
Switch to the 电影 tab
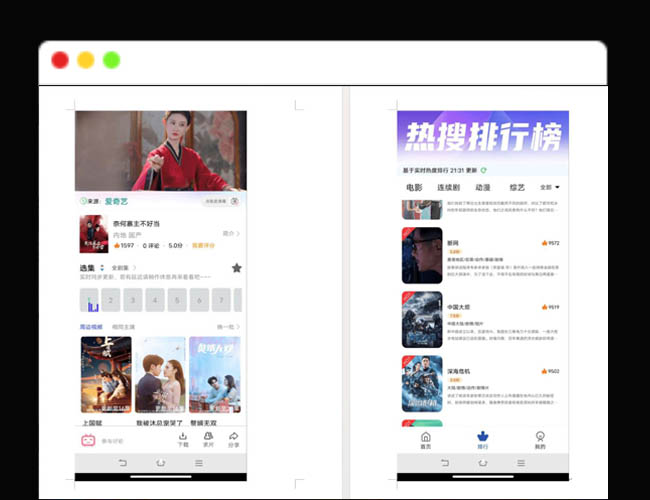tap(414, 187)
